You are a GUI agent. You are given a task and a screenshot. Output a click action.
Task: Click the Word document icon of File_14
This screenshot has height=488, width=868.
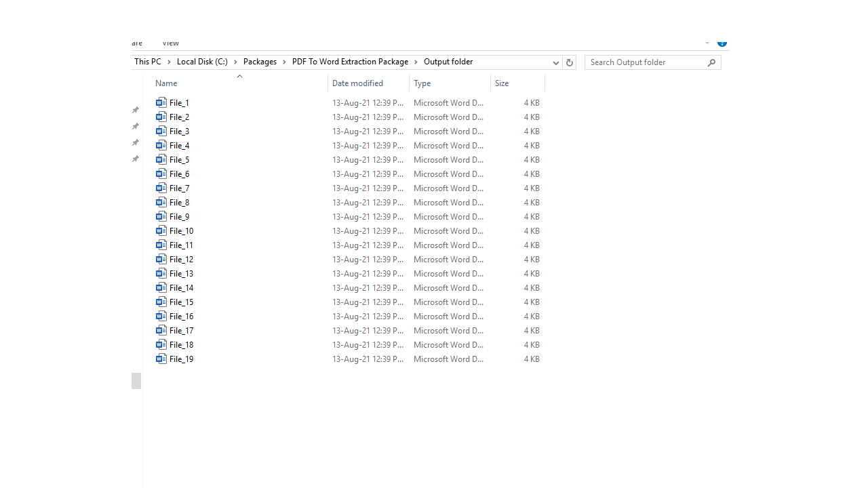click(161, 287)
